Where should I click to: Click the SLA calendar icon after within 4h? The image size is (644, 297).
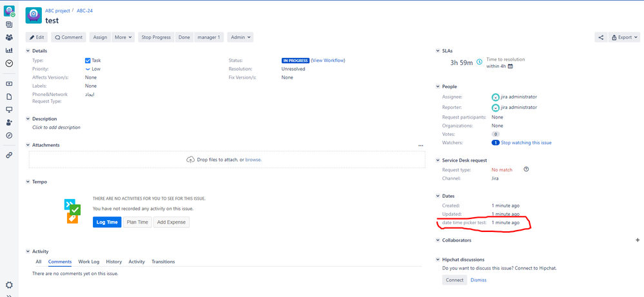pos(511,66)
